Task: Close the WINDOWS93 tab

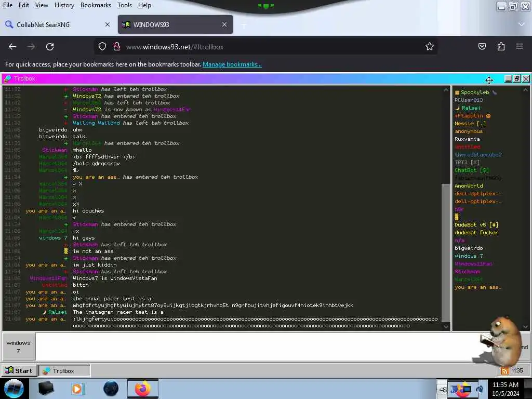Action: 224,24
